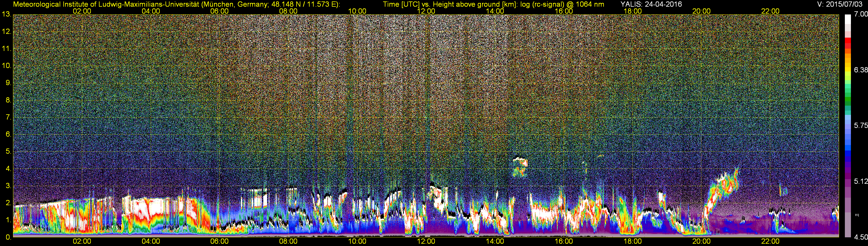Click the 10:00 label on the top time axis
868x246 pixels.
357,11
